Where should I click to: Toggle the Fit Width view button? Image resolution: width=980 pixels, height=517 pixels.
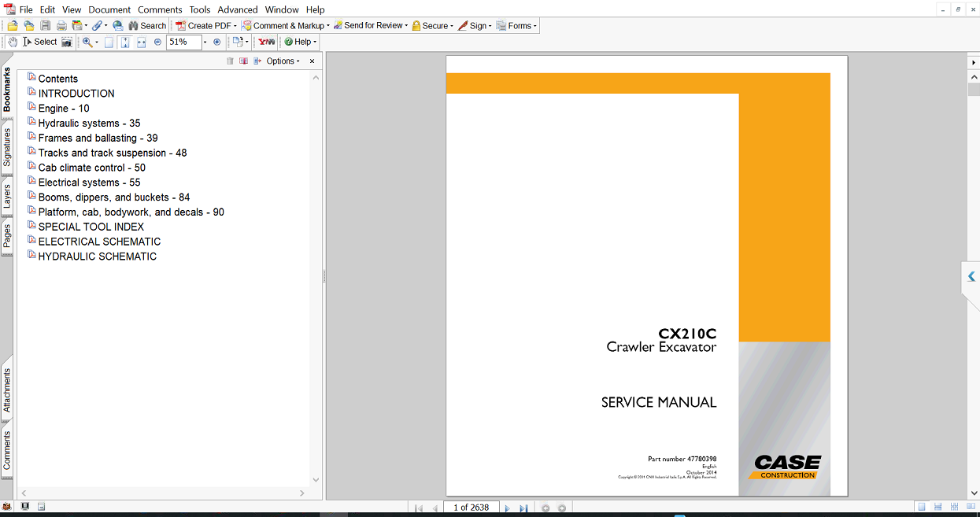pos(142,42)
